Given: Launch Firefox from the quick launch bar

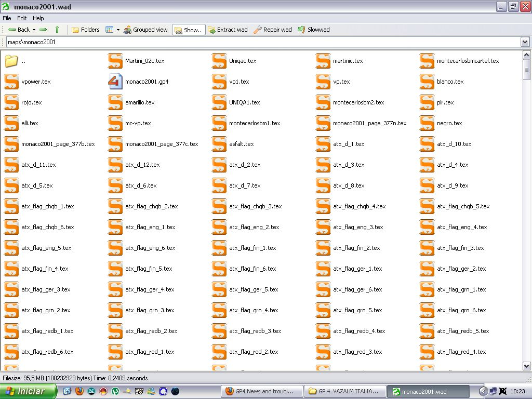Looking at the screenshot, I should (x=79, y=391).
